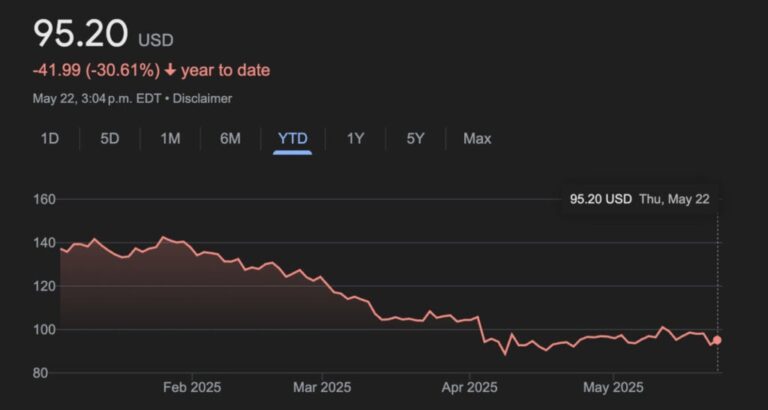Click the large 95.20 price heading
768x410 pixels.
pos(81,34)
